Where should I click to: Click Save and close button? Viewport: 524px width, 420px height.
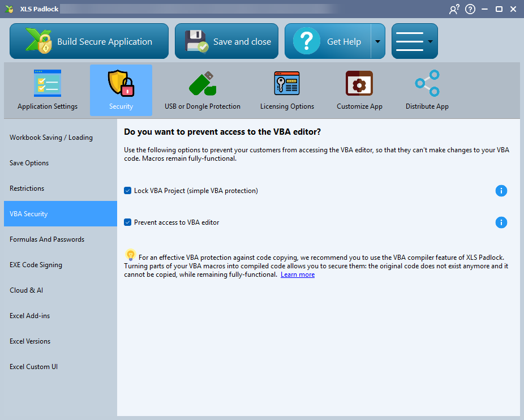226,41
